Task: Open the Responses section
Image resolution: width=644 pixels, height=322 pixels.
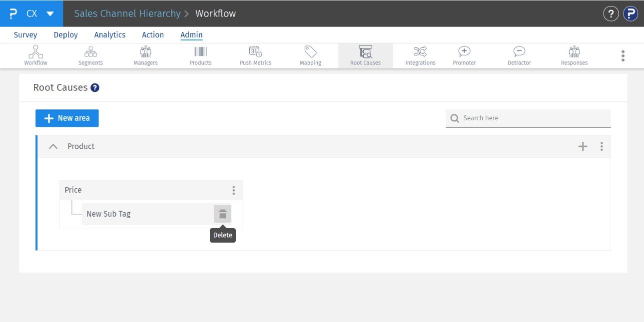Action: coord(574,55)
